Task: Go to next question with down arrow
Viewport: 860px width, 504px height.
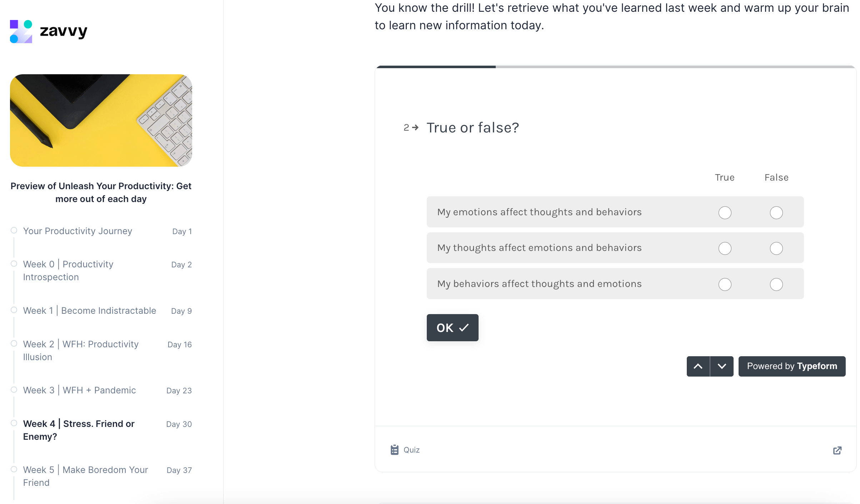Action: (x=722, y=366)
